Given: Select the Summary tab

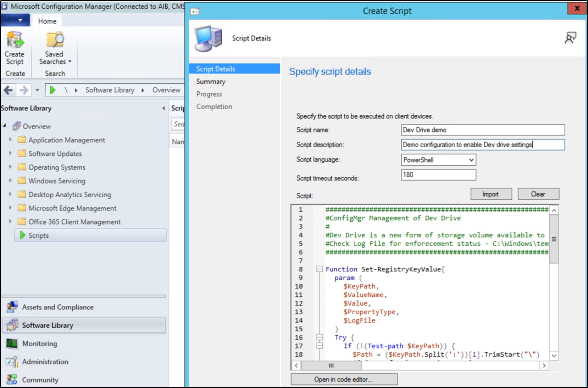Looking at the screenshot, I should point(211,81).
